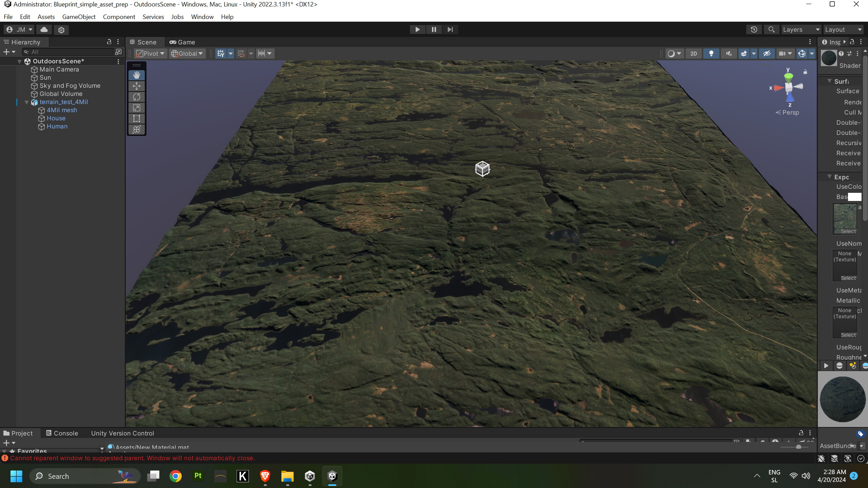Screen dimensions: 868x488
Task: Select the Rotate tool
Action: pyautogui.click(x=137, y=97)
